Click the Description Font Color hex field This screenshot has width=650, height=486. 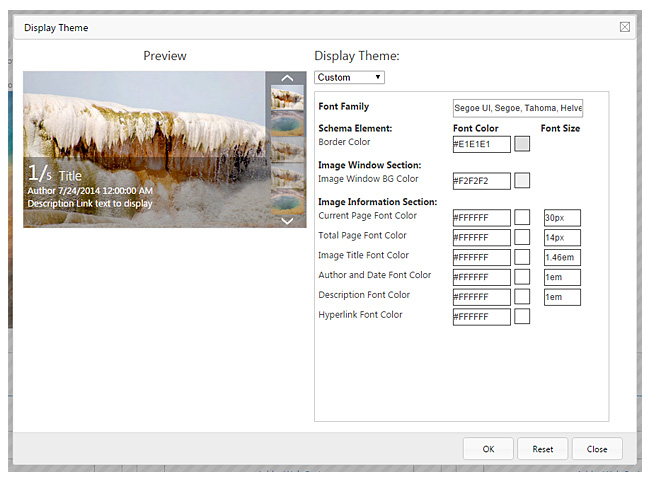coord(481,297)
